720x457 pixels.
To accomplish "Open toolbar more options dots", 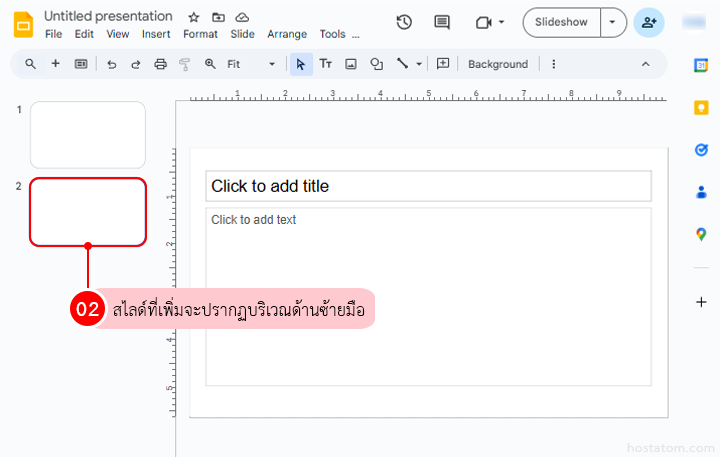I will click(x=554, y=64).
